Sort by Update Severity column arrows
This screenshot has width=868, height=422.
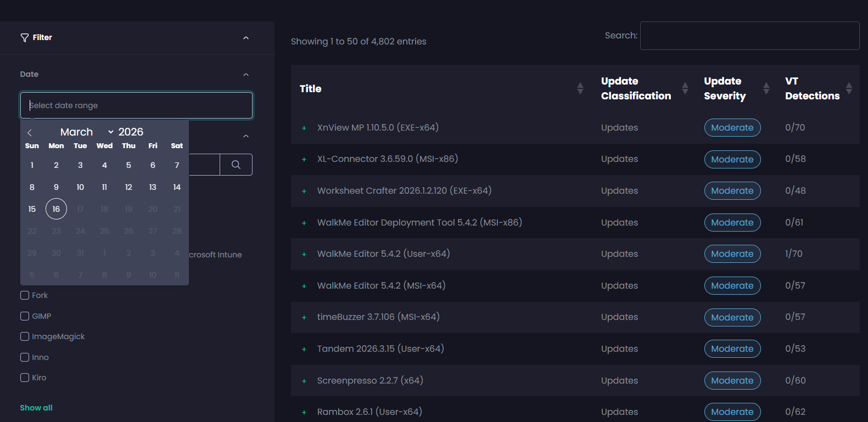point(766,88)
